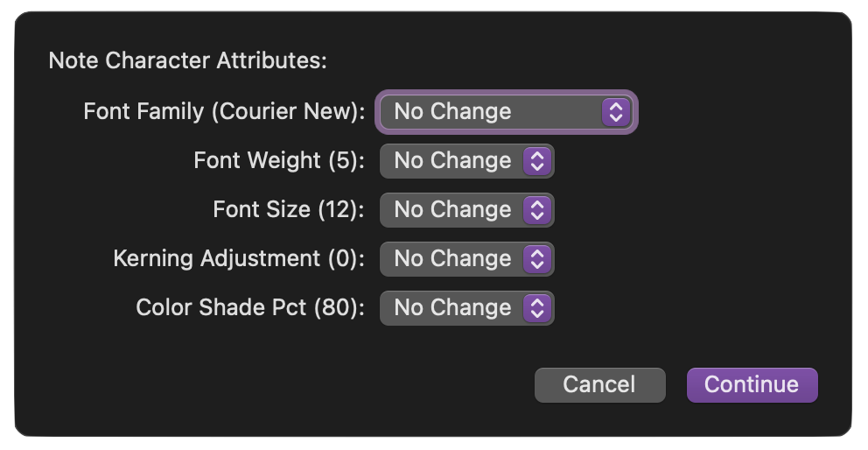Open the Kerning Adjustment No Change dropdown
Screen dimensions: 868x450
tap(466, 259)
